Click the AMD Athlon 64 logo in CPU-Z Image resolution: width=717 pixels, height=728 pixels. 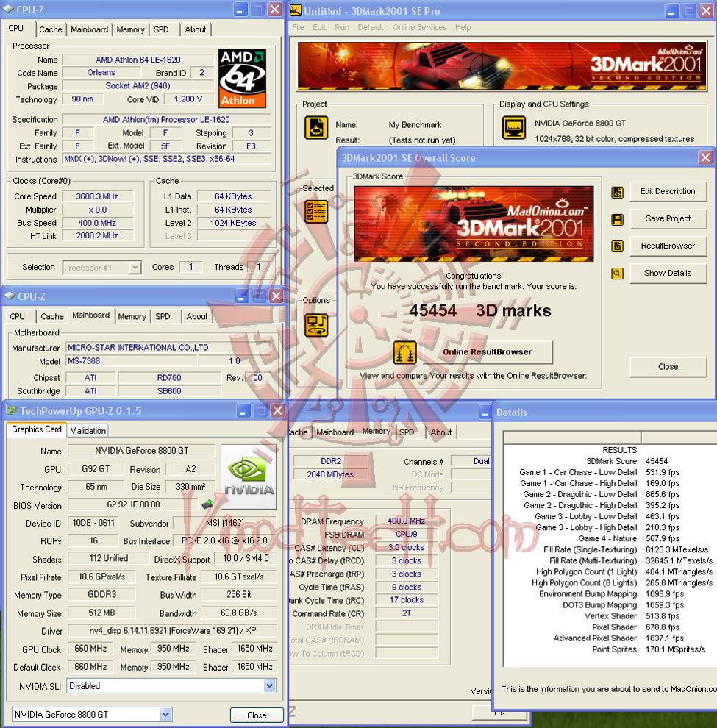(243, 78)
